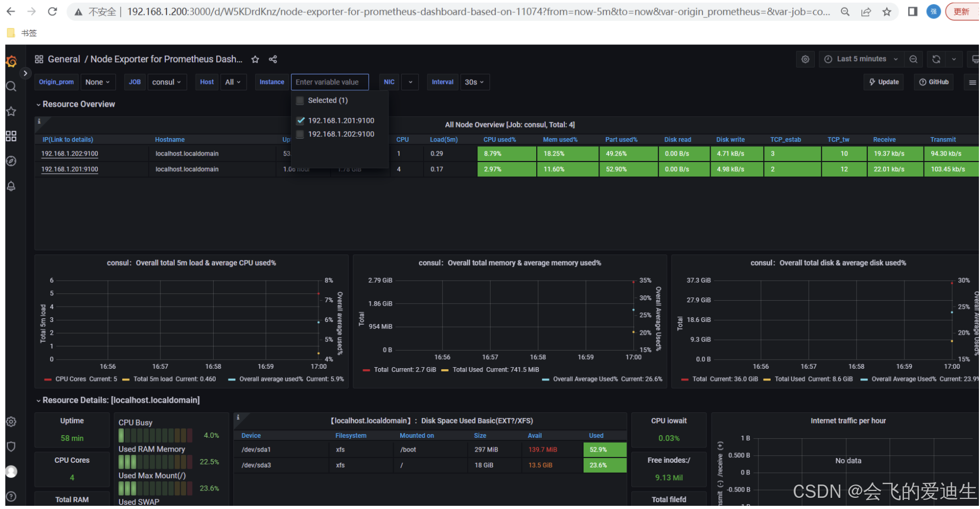Open the Grafana home logo
The height and width of the screenshot is (509, 980).
[x=11, y=62]
